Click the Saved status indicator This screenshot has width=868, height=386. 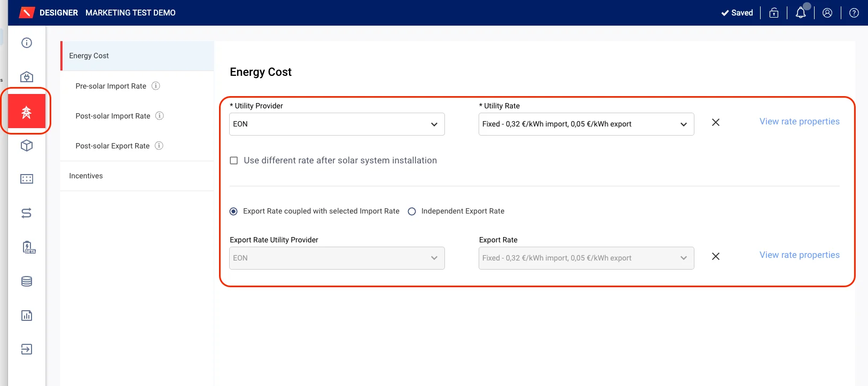[737, 13]
